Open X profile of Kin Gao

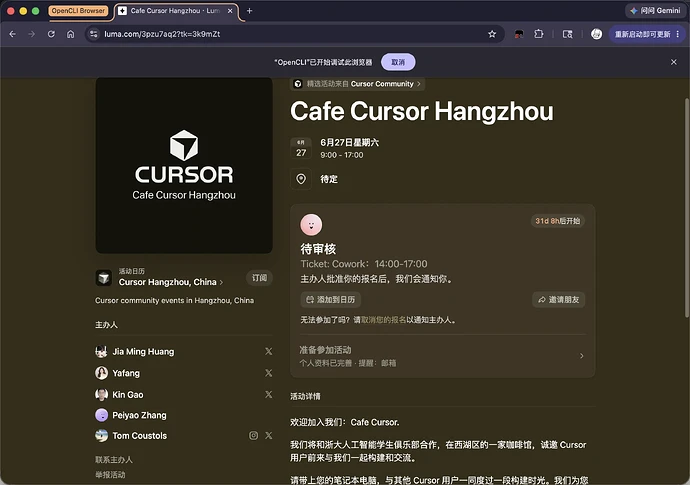(268, 394)
